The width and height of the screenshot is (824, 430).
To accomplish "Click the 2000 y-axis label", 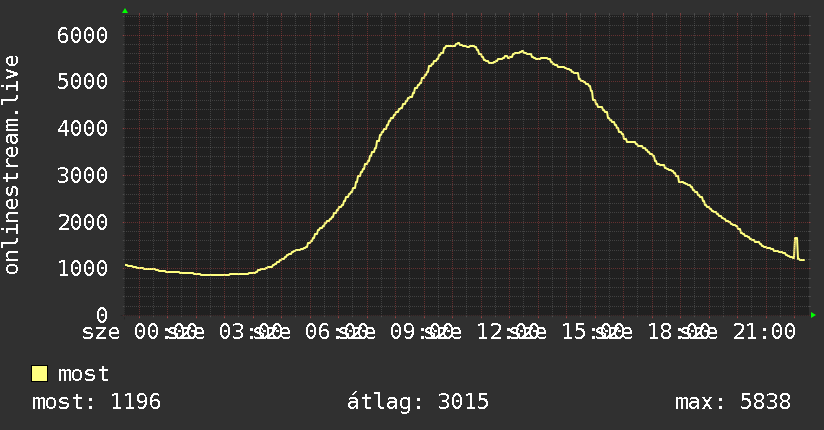I will coord(83,222).
